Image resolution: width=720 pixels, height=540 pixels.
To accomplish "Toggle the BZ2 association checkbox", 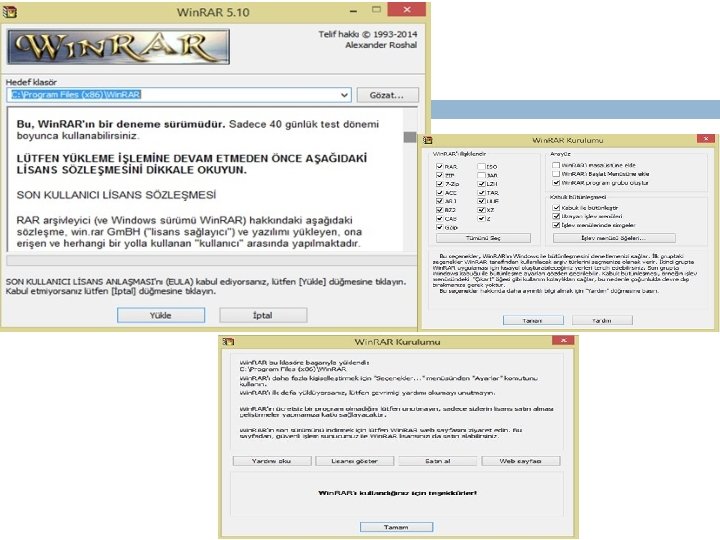I will (439, 210).
